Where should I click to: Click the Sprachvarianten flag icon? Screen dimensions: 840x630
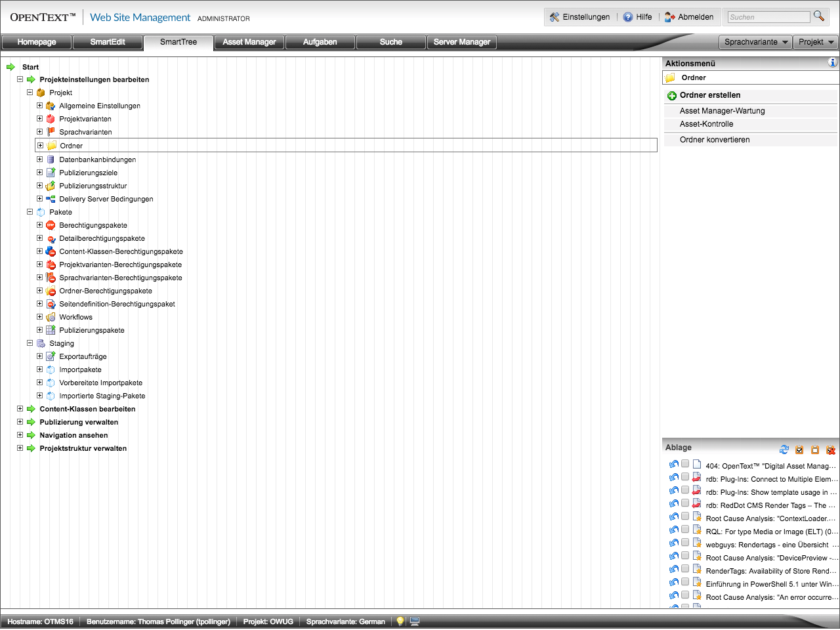pyautogui.click(x=51, y=132)
